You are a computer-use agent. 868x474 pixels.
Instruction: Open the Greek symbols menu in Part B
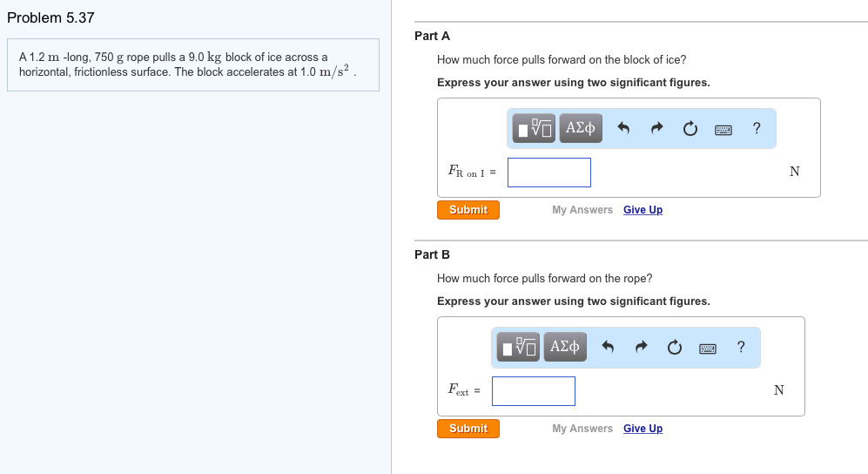coord(564,348)
